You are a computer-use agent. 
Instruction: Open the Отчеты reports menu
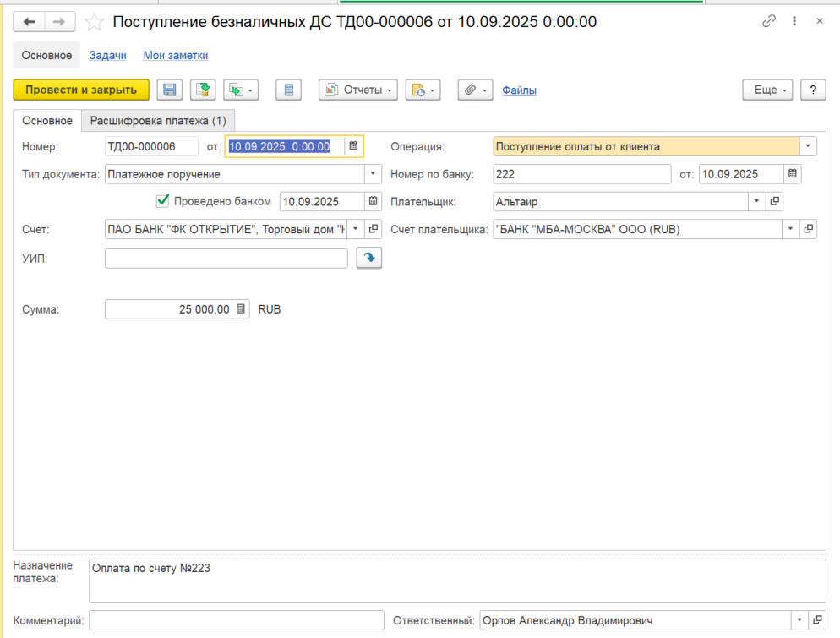pos(358,90)
